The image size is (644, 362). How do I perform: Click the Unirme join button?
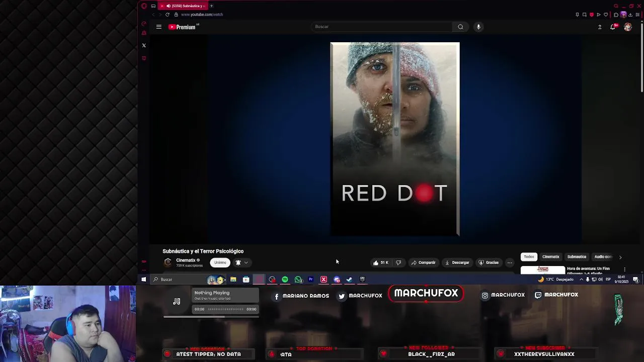(220, 262)
